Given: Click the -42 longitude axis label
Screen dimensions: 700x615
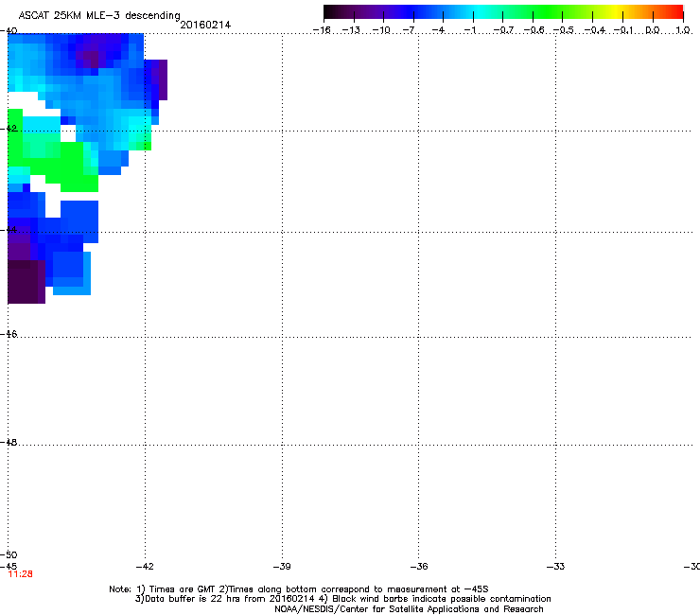Looking at the screenshot, I should (145, 567).
